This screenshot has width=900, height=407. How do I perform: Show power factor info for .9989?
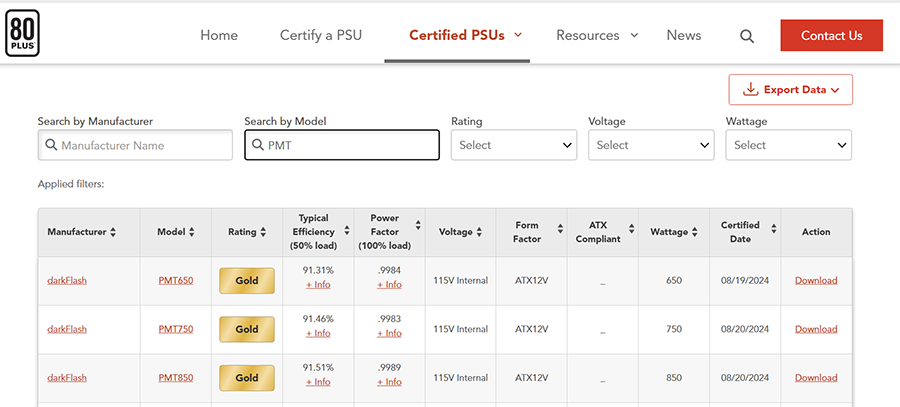point(389,382)
